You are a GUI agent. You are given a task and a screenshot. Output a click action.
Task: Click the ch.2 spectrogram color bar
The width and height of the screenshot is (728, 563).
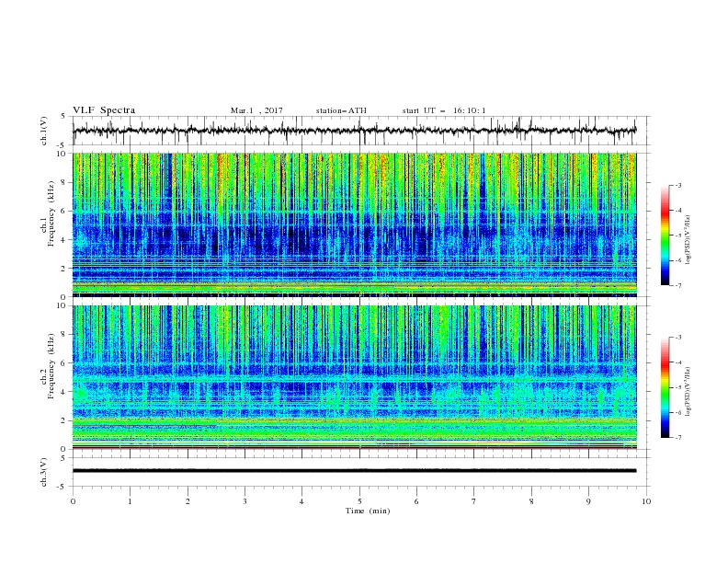coord(665,387)
